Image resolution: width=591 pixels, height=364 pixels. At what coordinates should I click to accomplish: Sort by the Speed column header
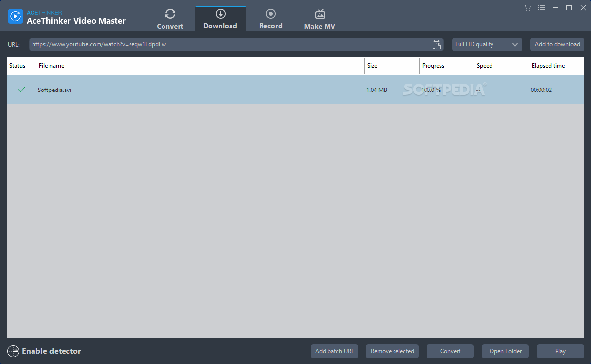(501, 66)
